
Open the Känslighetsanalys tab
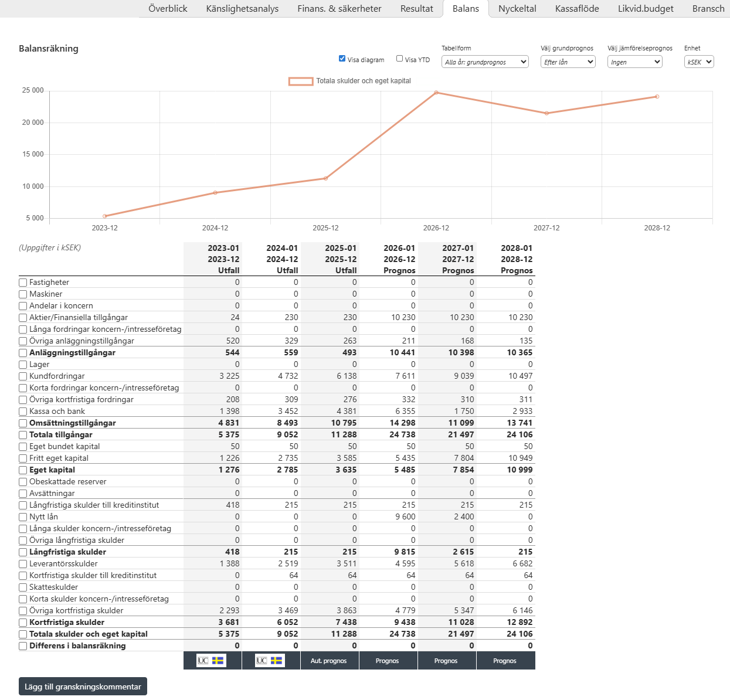pyautogui.click(x=242, y=9)
